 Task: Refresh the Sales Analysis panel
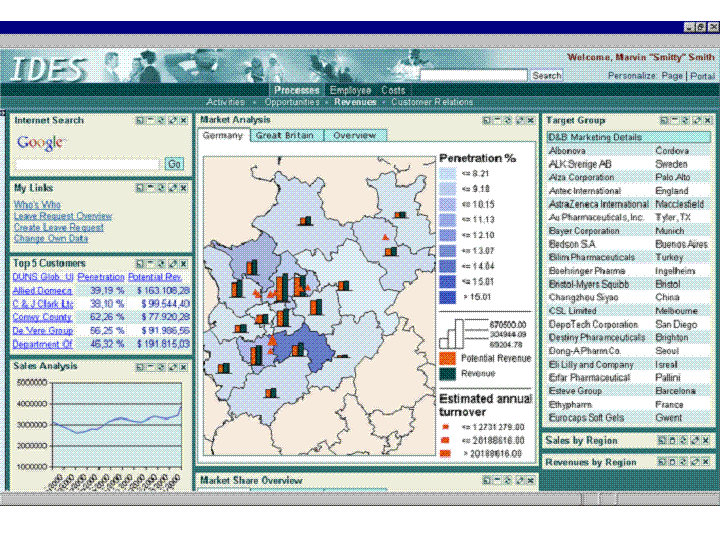(x=161, y=367)
